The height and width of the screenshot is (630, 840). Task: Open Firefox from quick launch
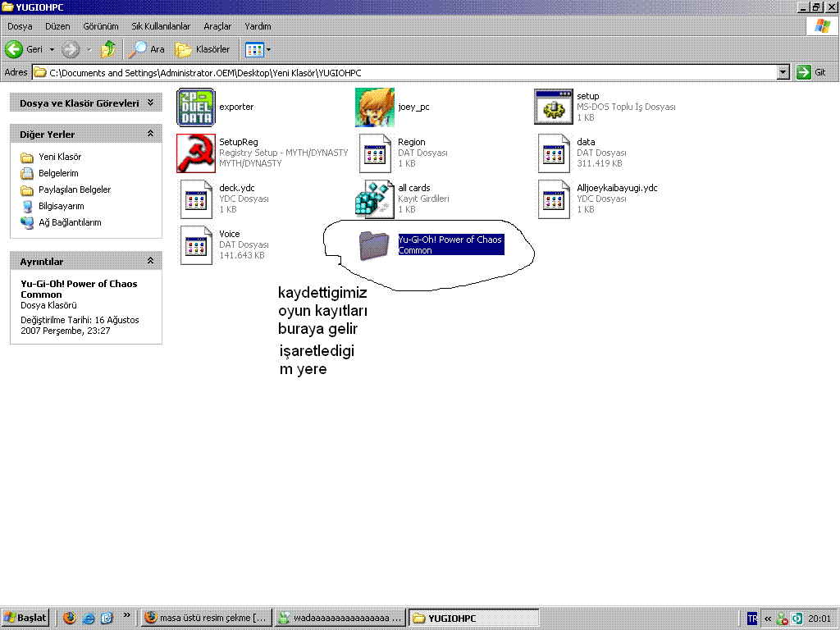[69, 618]
